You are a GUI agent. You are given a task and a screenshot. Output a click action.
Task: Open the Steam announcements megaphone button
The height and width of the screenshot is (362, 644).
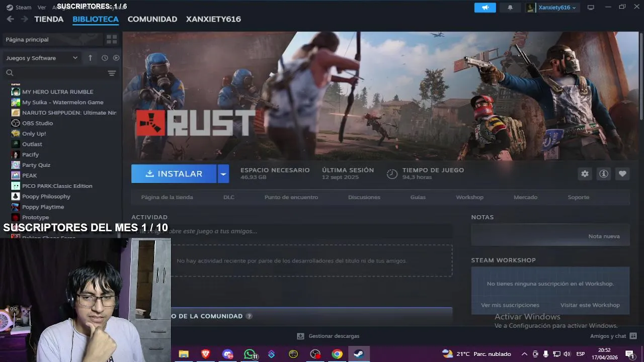485,8
